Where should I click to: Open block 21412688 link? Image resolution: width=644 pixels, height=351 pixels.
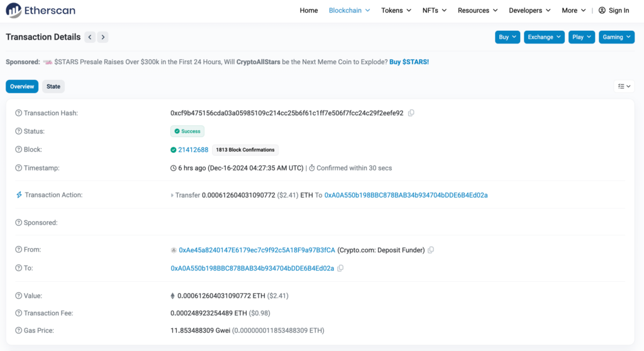pyautogui.click(x=193, y=150)
